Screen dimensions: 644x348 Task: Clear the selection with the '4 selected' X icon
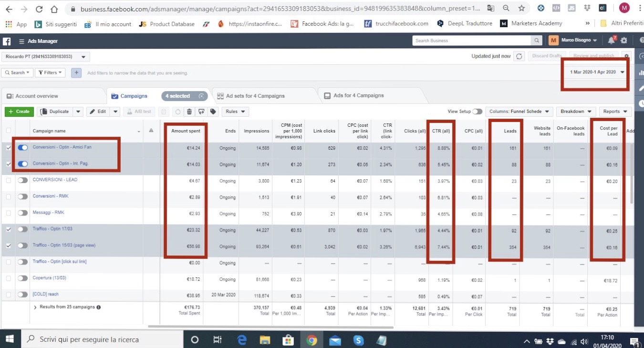tap(201, 96)
